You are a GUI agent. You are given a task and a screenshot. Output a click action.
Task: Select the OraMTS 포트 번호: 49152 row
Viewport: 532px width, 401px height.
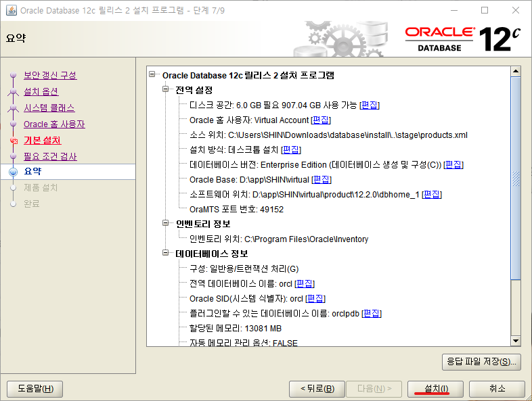(236, 209)
